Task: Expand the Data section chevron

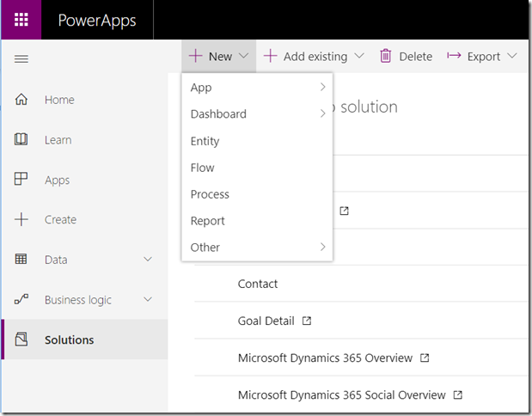Action: click(x=147, y=260)
